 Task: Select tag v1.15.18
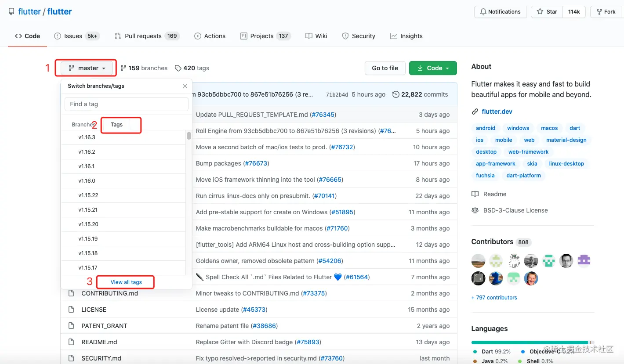pos(123,253)
